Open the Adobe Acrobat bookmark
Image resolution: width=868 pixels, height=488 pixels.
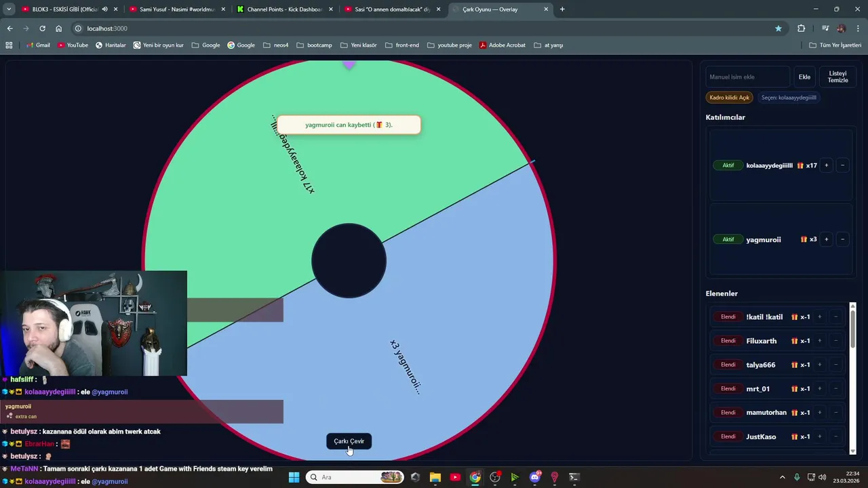502,45
